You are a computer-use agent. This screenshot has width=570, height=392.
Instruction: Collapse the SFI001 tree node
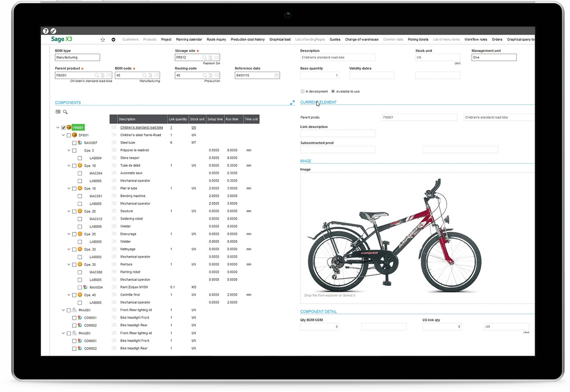63,135
